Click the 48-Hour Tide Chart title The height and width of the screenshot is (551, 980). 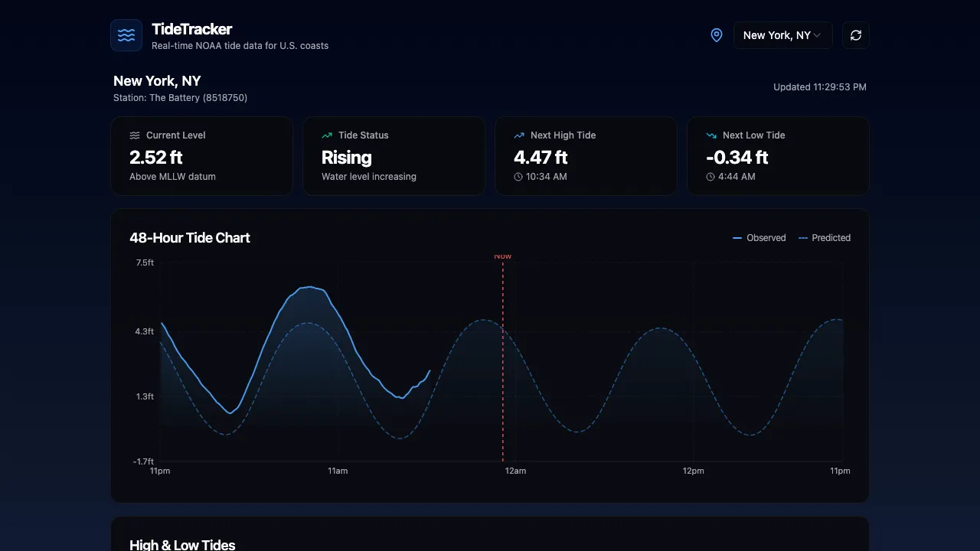190,237
